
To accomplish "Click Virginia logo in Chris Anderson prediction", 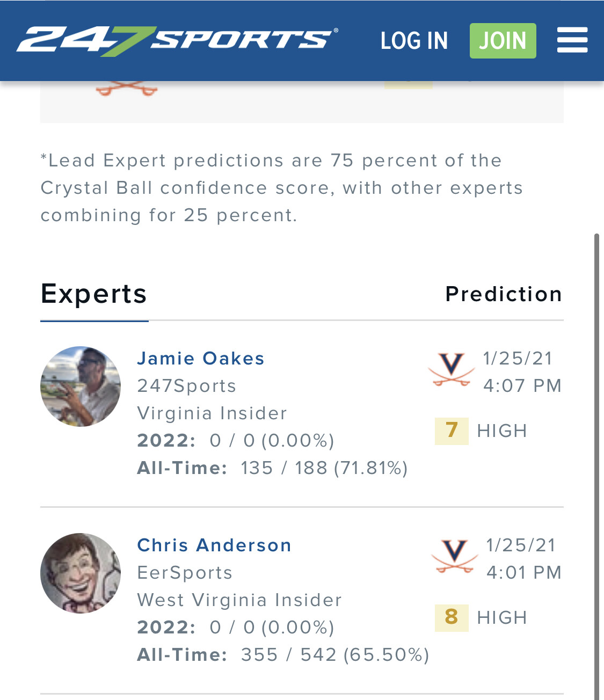I will tap(455, 556).
